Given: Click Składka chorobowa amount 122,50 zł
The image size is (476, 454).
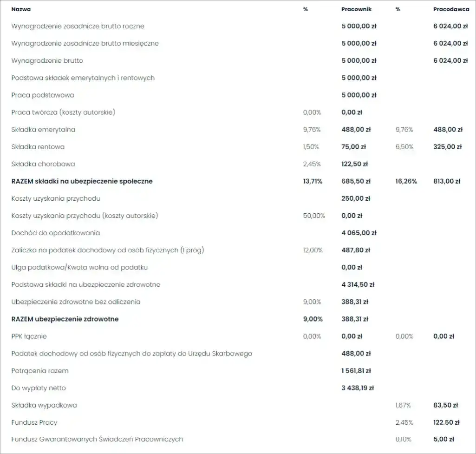Looking at the screenshot, I should click(x=354, y=164).
